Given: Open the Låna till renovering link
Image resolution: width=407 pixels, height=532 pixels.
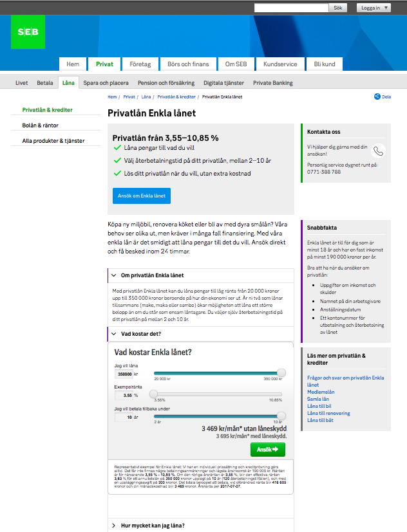Looking at the screenshot, I should 328,413.
